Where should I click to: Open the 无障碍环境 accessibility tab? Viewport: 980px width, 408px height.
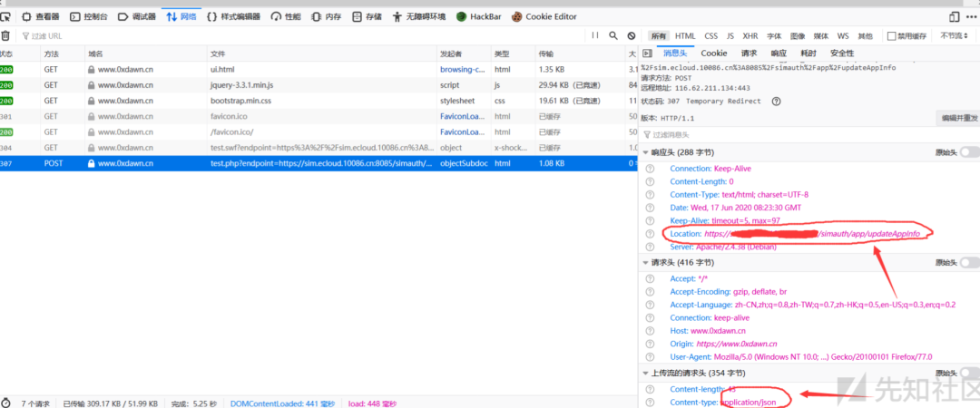tap(419, 17)
